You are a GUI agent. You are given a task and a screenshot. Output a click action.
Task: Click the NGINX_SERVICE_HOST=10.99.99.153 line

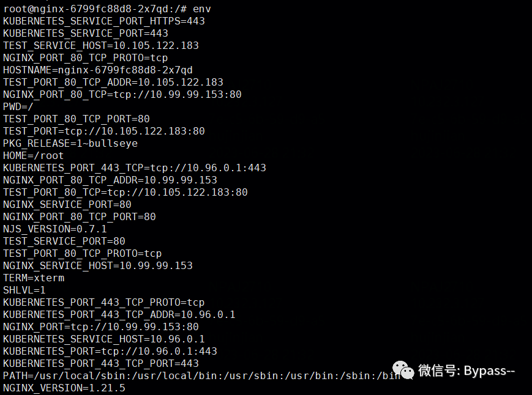pos(98,265)
